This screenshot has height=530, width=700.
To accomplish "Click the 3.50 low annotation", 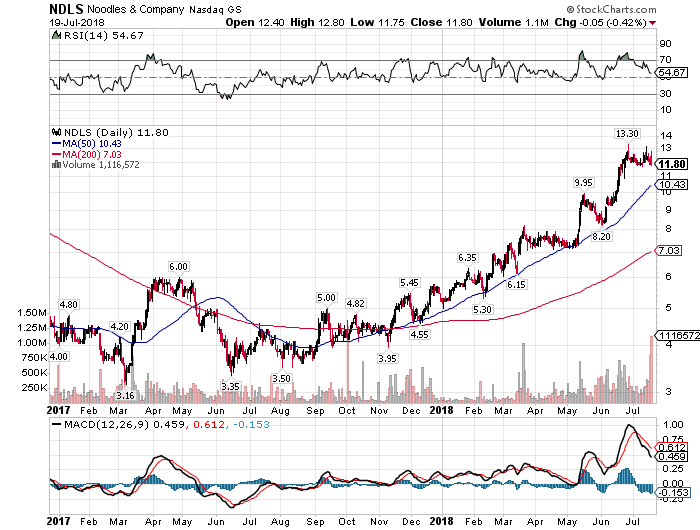I will click(281, 379).
